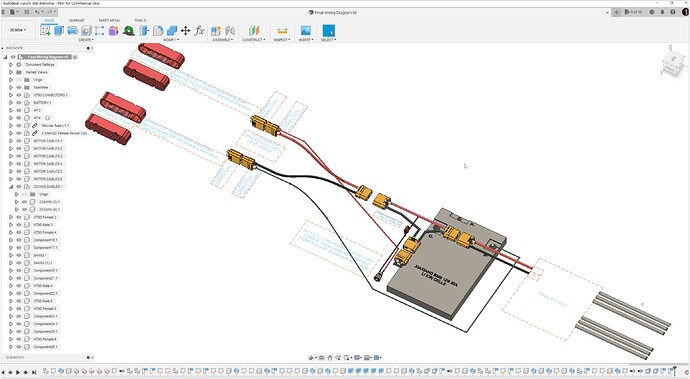690x379 pixels.
Task: Select the rectangular sketch frame tool icon
Action: tap(99, 30)
